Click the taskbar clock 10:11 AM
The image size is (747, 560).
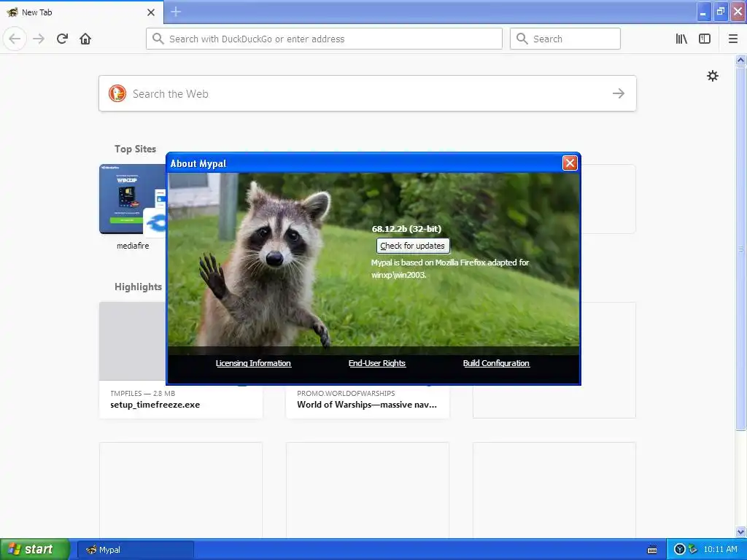pyautogui.click(x=720, y=550)
